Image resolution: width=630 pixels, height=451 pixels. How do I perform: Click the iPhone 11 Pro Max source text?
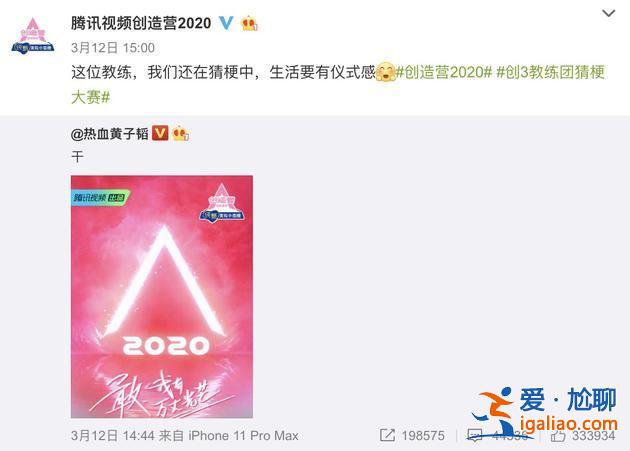(243, 436)
